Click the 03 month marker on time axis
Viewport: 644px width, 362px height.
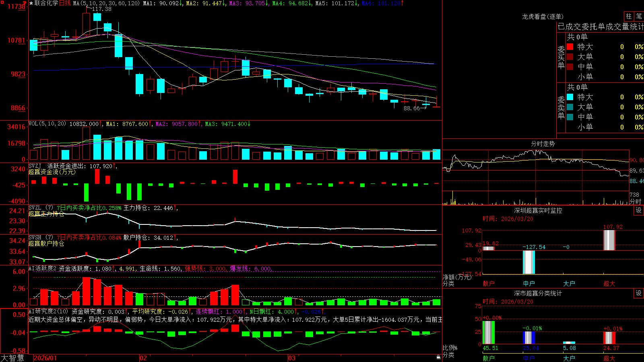click(292, 358)
